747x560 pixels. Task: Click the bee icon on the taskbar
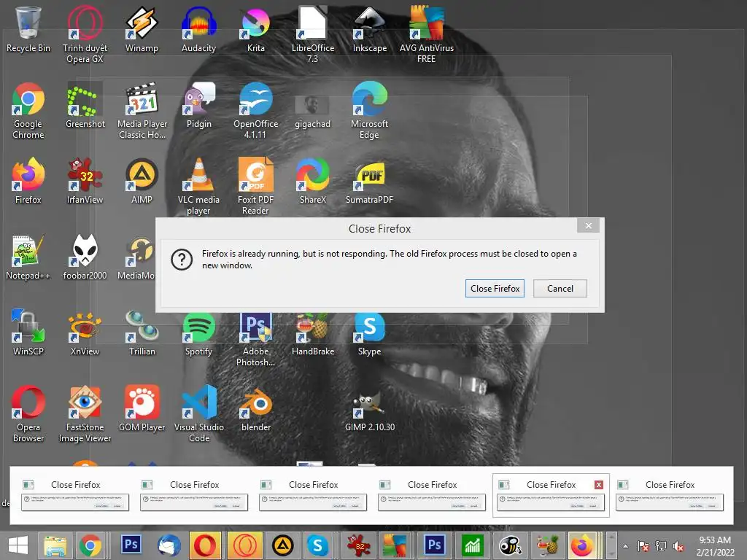[x=510, y=545]
